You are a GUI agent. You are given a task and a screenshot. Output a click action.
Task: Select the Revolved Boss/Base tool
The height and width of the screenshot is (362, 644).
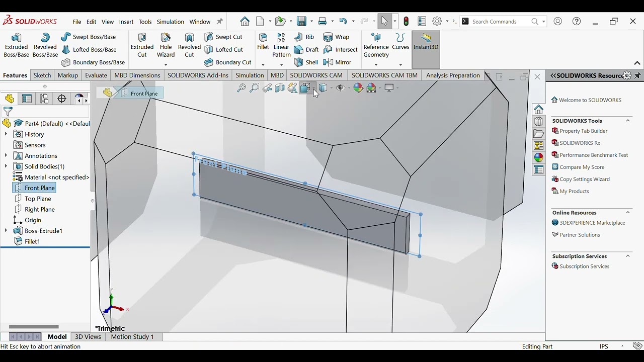point(45,45)
